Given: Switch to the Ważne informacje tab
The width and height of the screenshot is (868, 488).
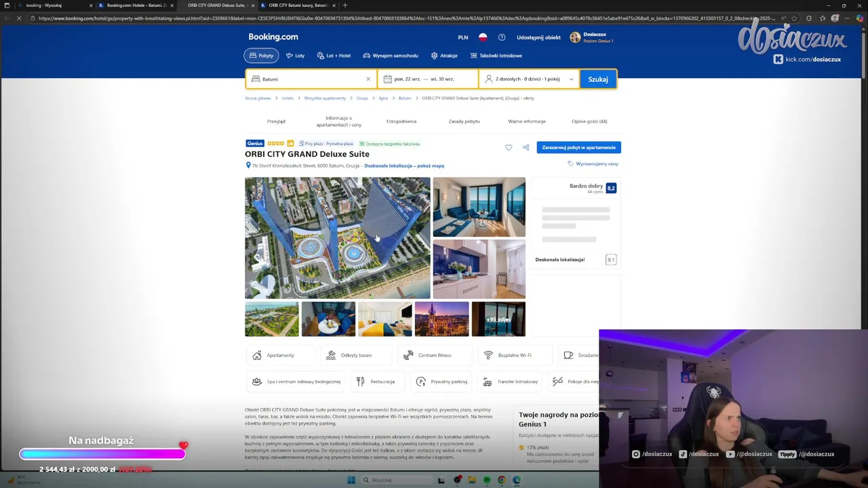Looking at the screenshot, I should click(x=527, y=121).
